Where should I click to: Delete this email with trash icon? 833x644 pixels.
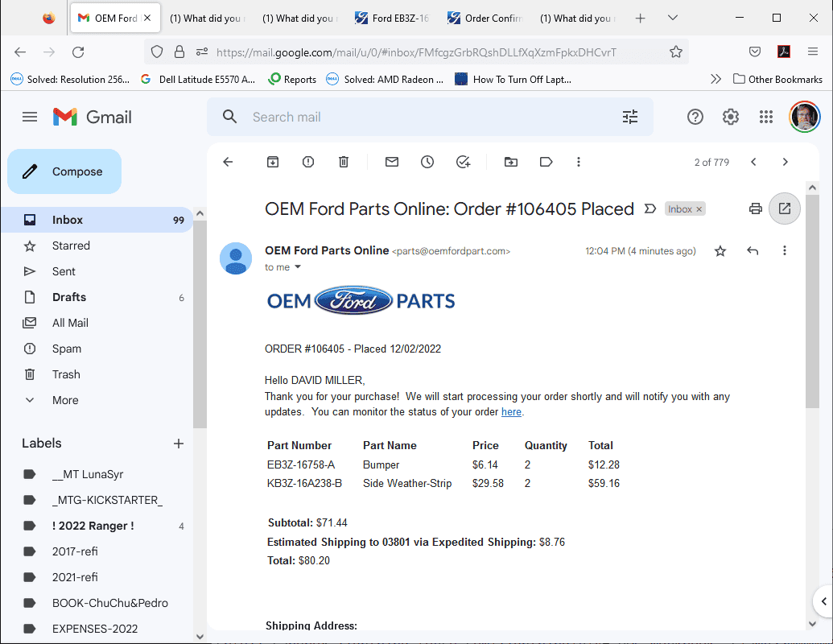coord(344,162)
